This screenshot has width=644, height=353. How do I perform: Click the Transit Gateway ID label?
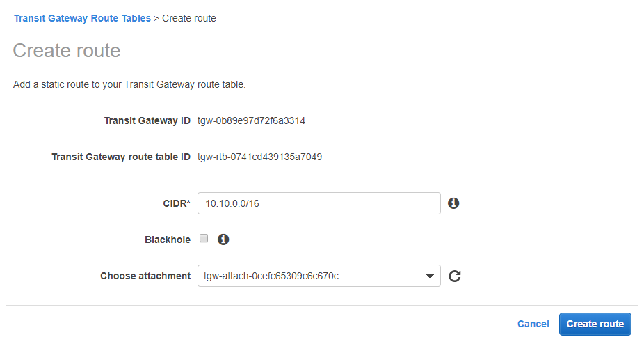(147, 120)
